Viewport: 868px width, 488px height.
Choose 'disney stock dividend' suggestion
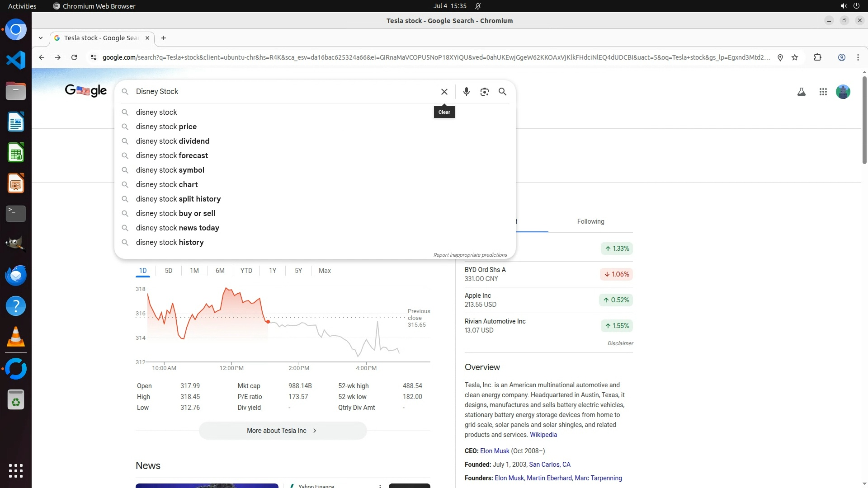172,141
